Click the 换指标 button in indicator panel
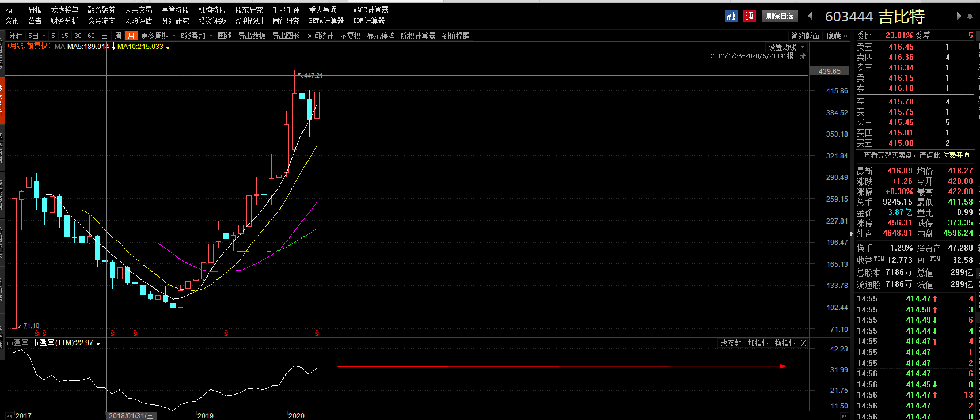980x420 pixels. click(785, 343)
